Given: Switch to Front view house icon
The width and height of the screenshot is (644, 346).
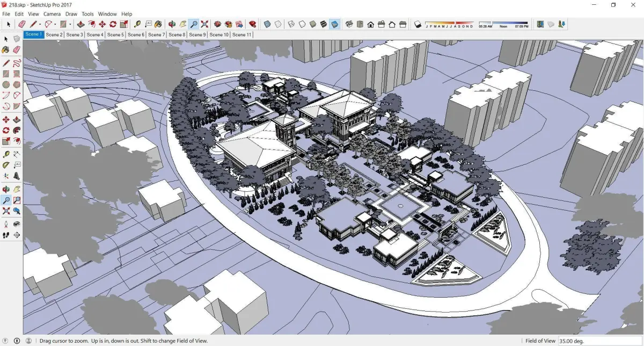Looking at the screenshot, I should point(370,24).
